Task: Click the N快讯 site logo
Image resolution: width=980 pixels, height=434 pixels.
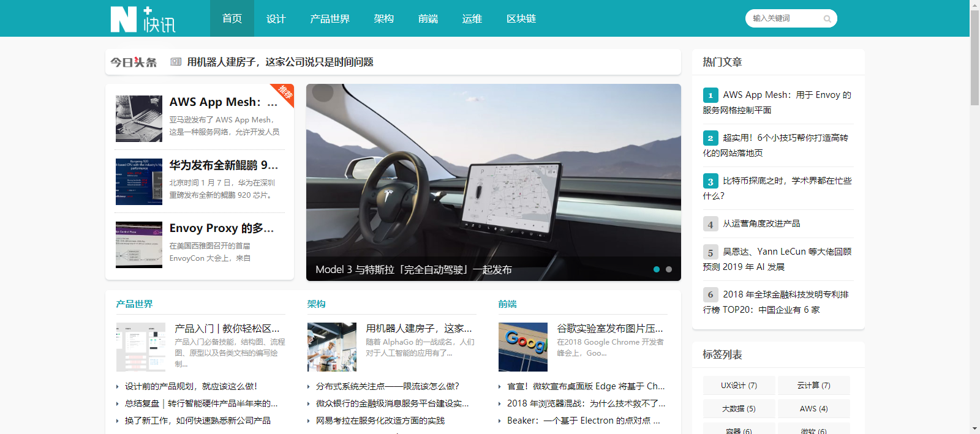Action: (143, 19)
